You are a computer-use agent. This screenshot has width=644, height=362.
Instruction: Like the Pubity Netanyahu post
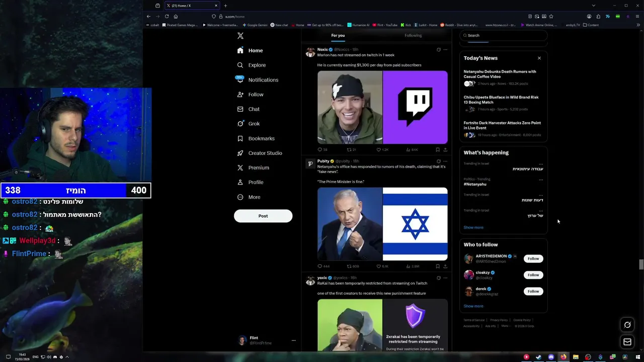point(382,266)
